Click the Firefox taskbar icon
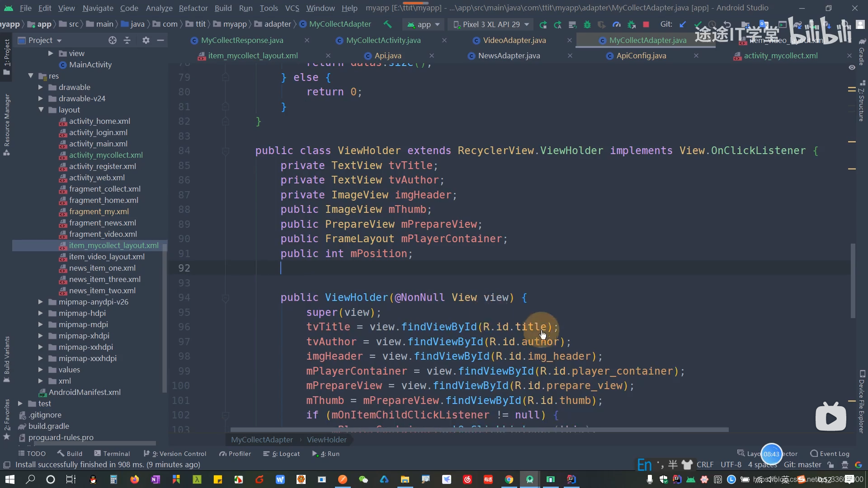 (x=134, y=479)
